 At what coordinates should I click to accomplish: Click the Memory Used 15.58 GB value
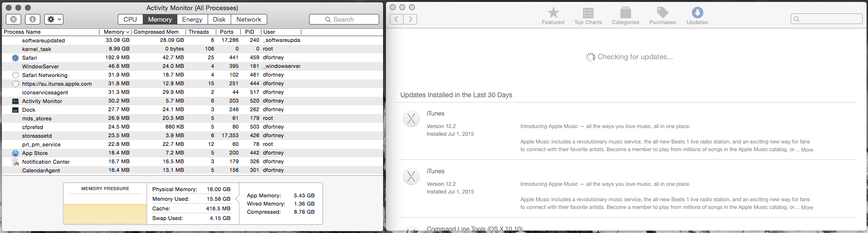(219, 199)
